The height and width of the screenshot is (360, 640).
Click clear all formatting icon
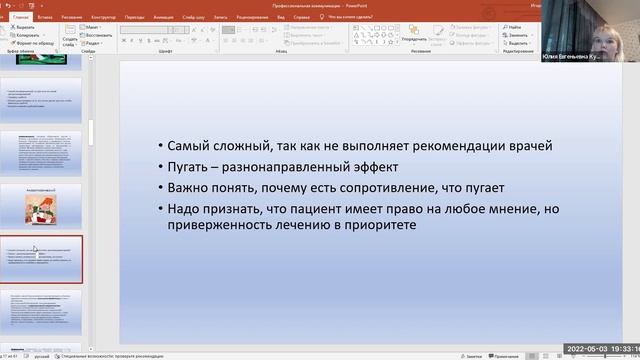pyautogui.click(x=213, y=30)
